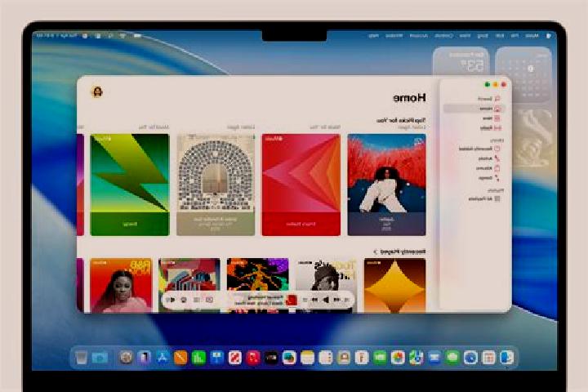Open Keynote from the Dock
Screen dimensions: 588x392
[x=216, y=357]
